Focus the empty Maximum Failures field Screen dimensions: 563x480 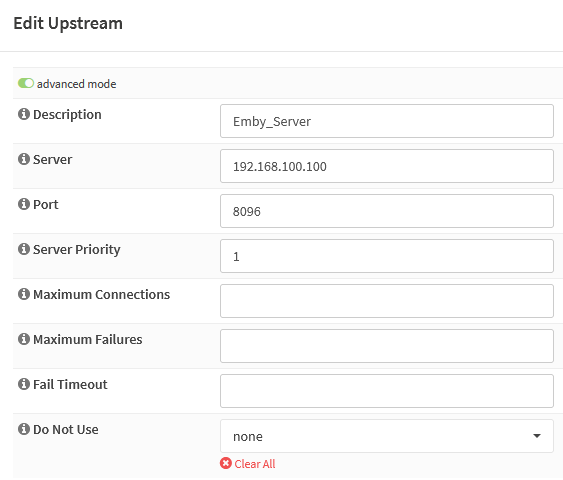[x=387, y=346]
